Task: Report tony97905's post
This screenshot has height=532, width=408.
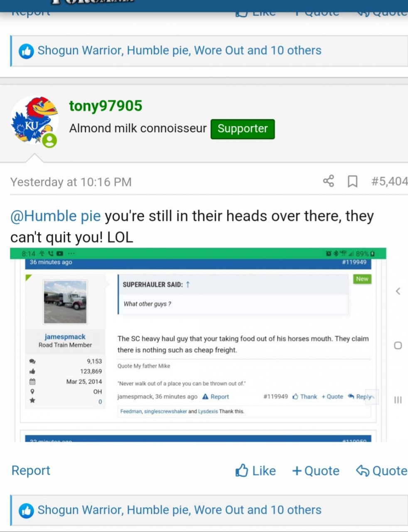Action: coord(31,470)
